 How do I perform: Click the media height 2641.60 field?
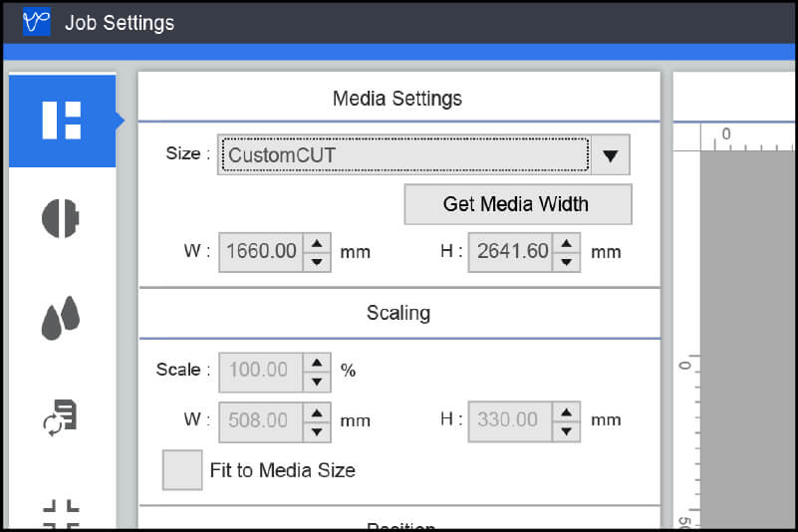pyautogui.click(x=511, y=252)
